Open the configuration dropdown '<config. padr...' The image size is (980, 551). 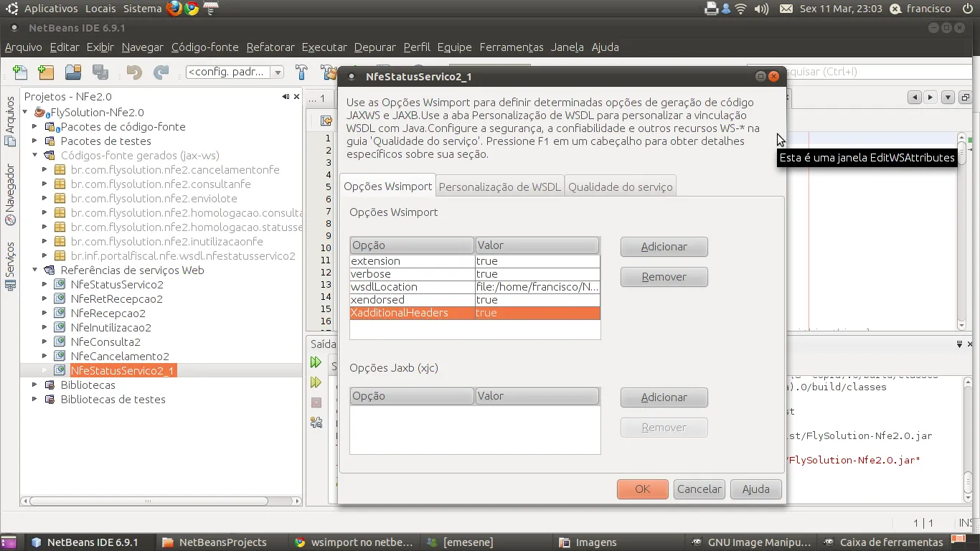pos(235,72)
